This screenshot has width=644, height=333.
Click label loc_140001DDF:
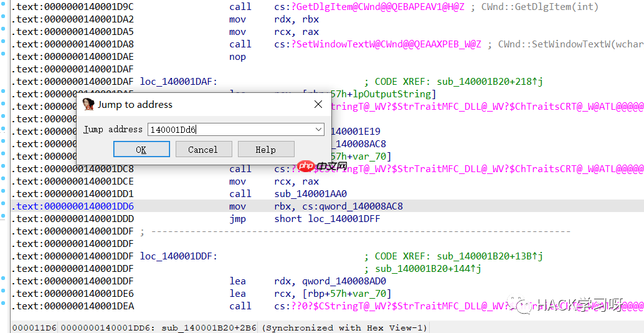[179, 256]
